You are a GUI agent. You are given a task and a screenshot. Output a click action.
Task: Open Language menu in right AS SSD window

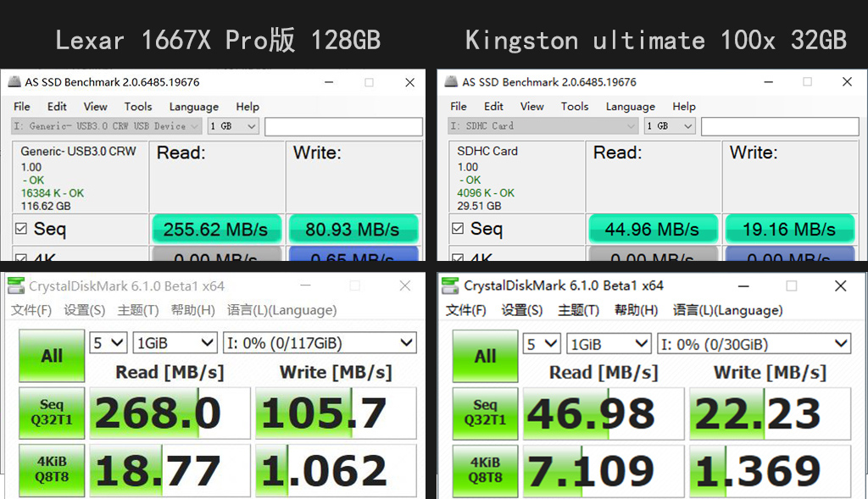631,107
